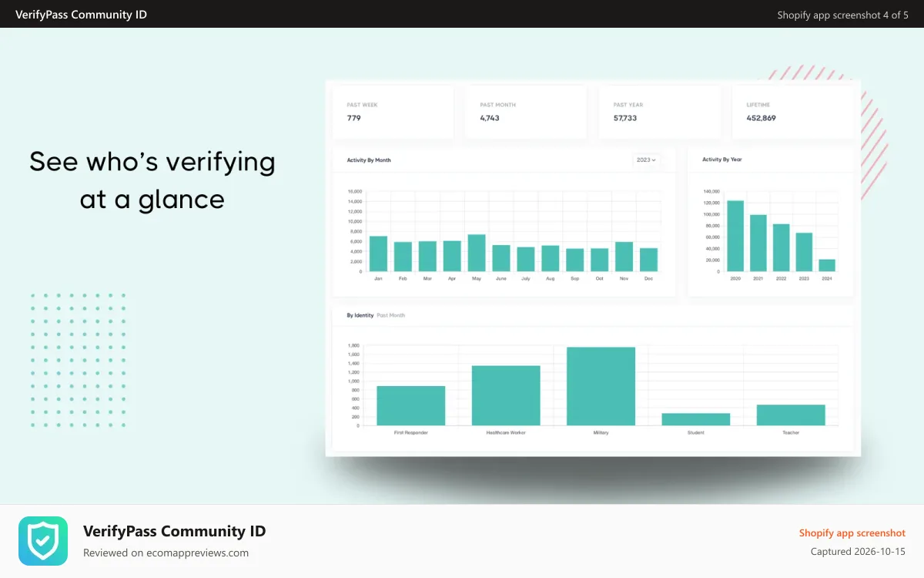Select the Past Month label beside By Identity

(391, 315)
